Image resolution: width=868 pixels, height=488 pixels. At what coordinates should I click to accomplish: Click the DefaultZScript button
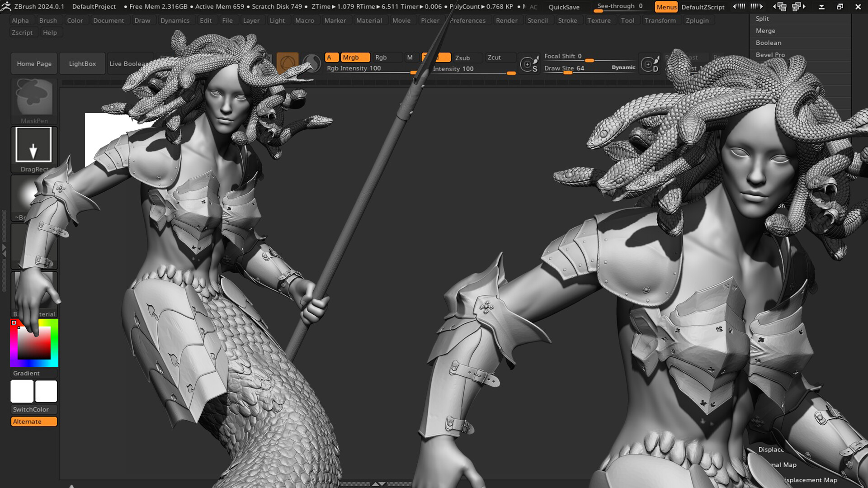(x=703, y=7)
